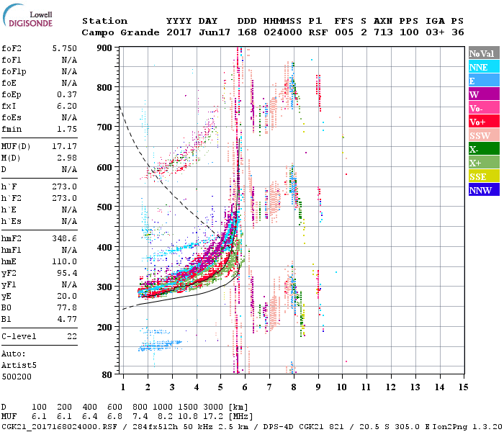Click the 900 km altitude axis label
This screenshot has width=504, height=432.
(104, 48)
